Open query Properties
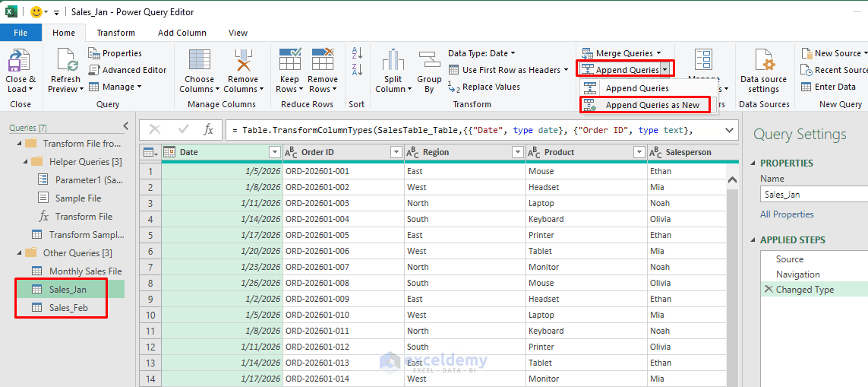This screenshot has width=868, height=387. pos(115,53)
